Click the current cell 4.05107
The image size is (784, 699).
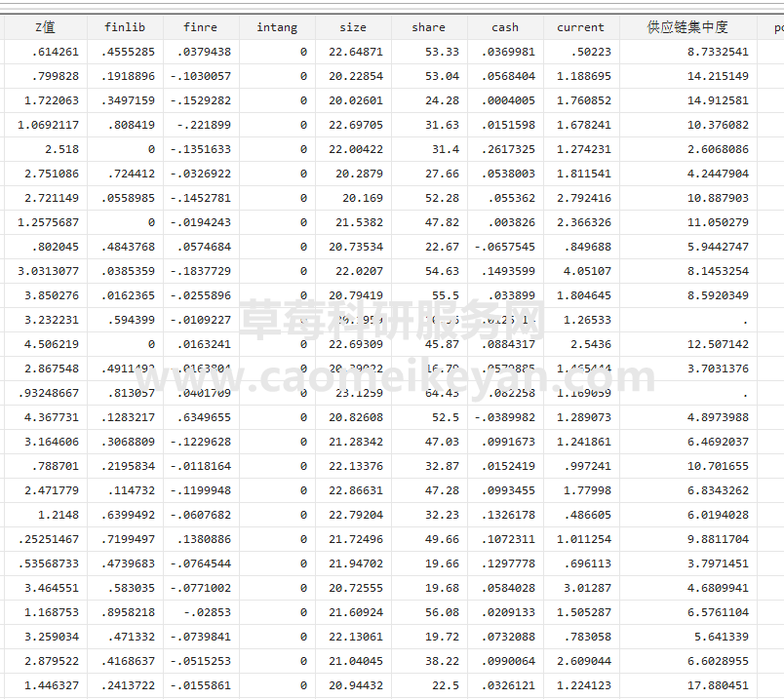tap(581, 271)
